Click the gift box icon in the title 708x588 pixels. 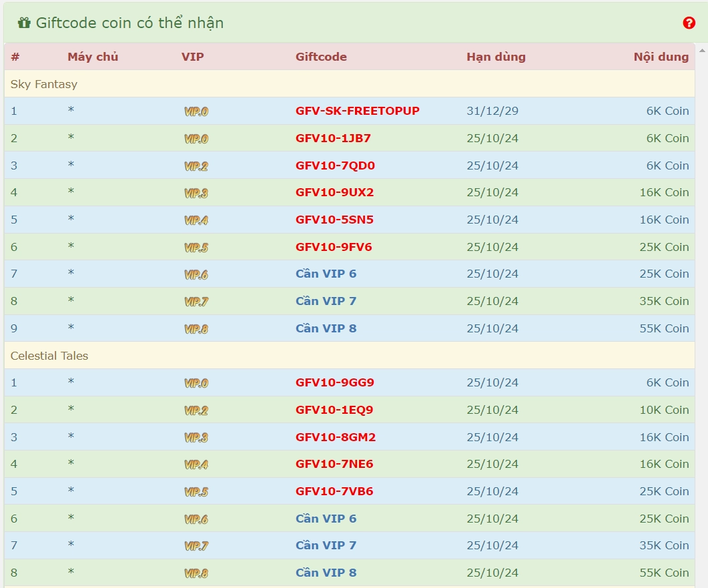pyautogui.click(x=25, y=23)
